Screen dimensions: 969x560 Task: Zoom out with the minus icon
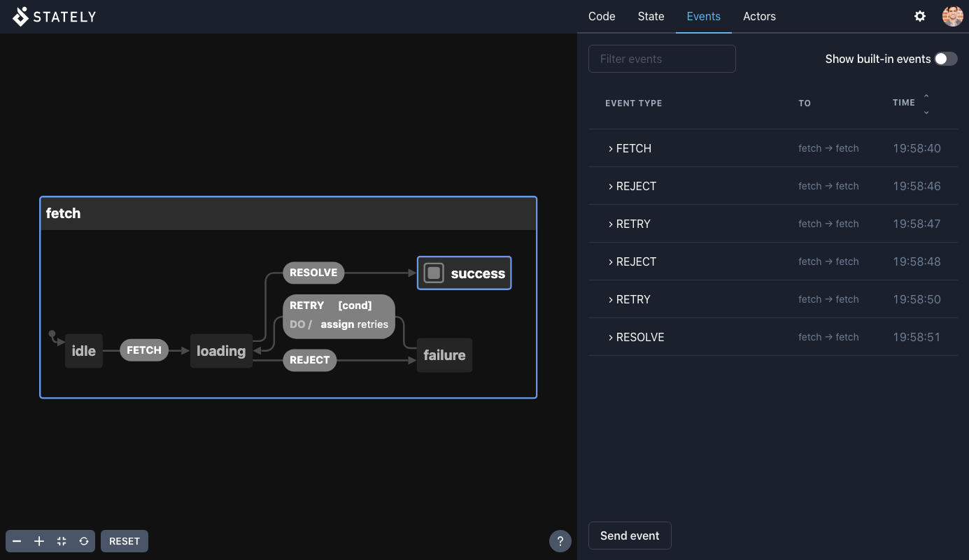[17, 541]
